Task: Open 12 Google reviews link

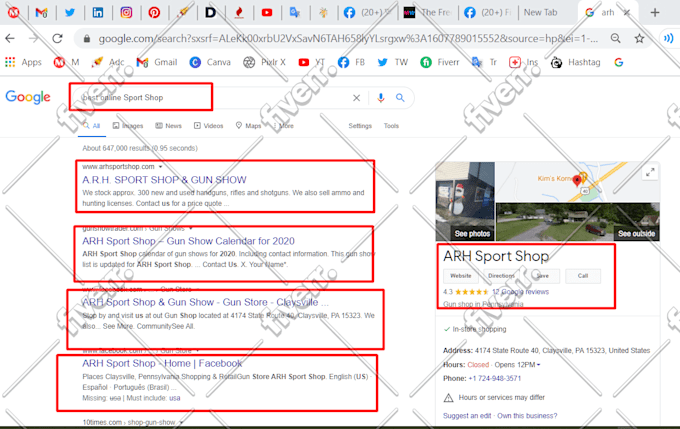Action: [x=520, y=292]
